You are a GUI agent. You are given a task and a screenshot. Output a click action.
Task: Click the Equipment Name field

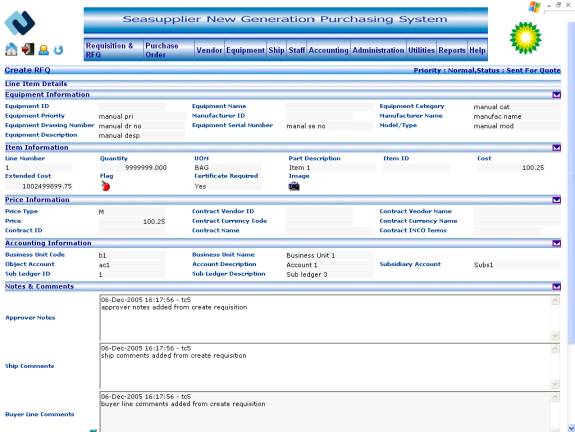pos(329,107)
